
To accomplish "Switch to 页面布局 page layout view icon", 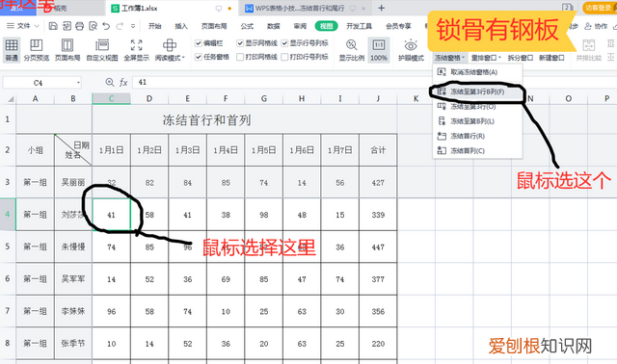I will (x=67, y=45).
